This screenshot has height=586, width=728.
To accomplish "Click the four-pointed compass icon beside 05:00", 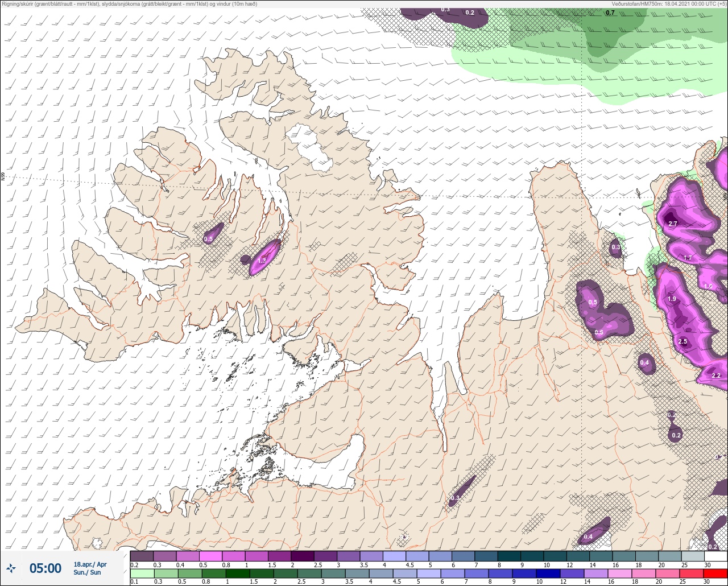I will (11, 568).
